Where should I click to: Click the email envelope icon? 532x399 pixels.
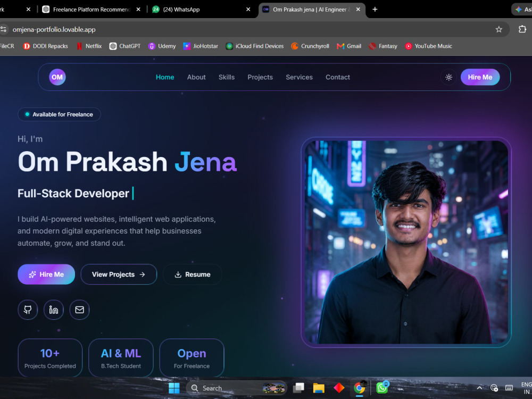pos(79,310)
